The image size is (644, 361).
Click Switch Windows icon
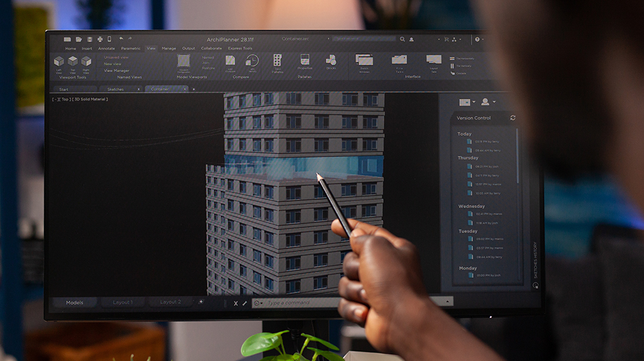(x=364, y=60)
